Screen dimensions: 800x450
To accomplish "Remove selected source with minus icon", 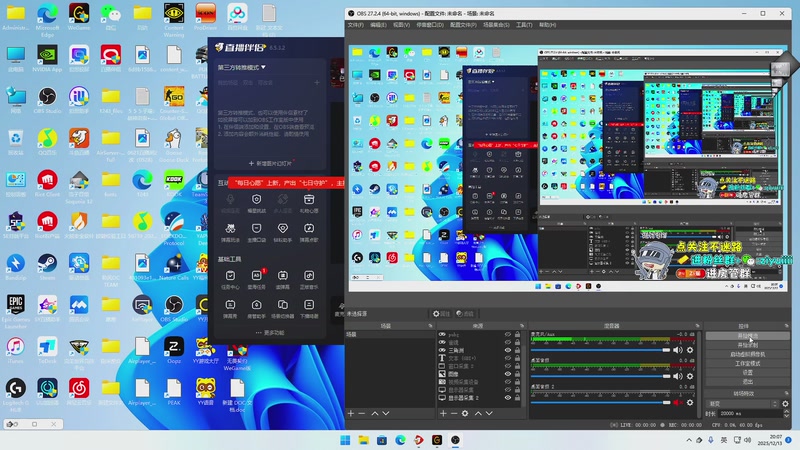I will (454, 413).
